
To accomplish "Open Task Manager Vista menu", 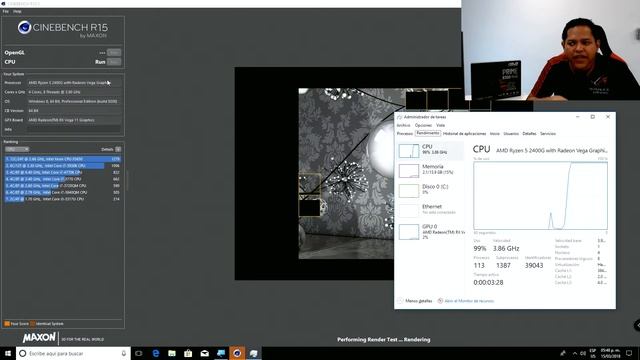I will [440, 125].
